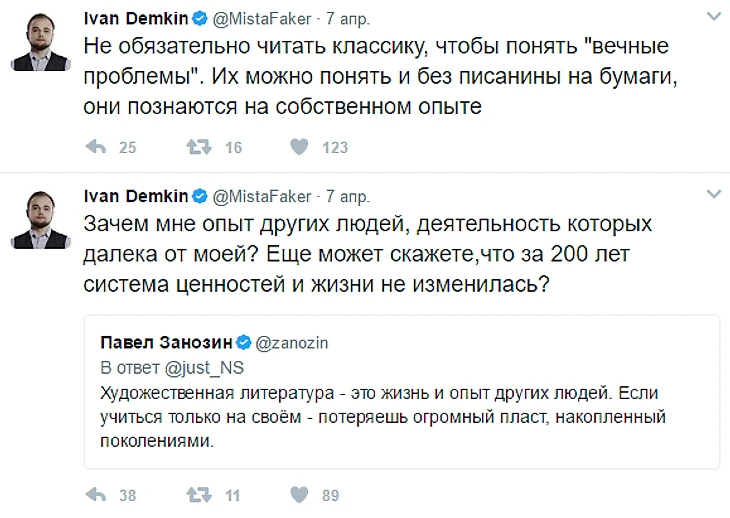Open Ivan Demkin profile name in first tweet
Image resolution: width=730 pixels, height=518 pixels.
[x=137, y=17]
